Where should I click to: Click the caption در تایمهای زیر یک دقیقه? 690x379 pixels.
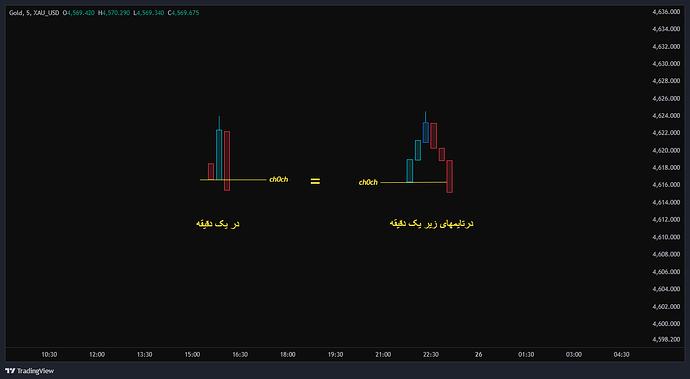431,224
